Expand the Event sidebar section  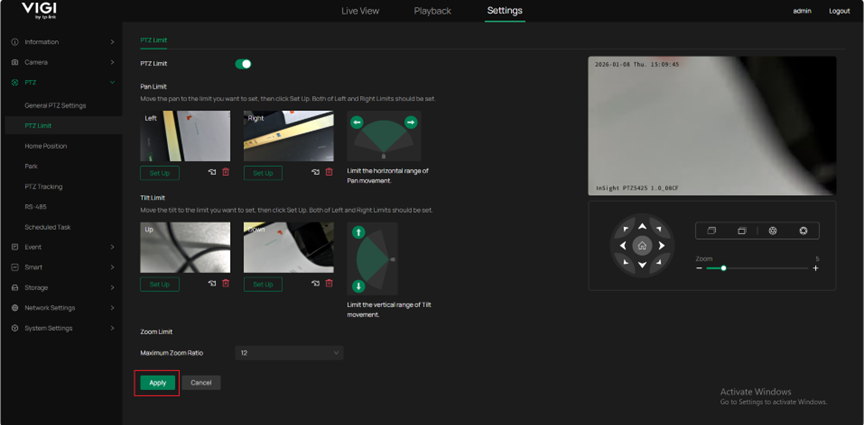click(60, 246)
